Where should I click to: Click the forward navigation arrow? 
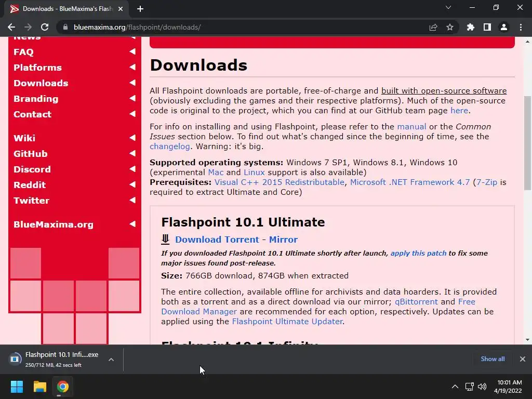[x=28, y=27]
